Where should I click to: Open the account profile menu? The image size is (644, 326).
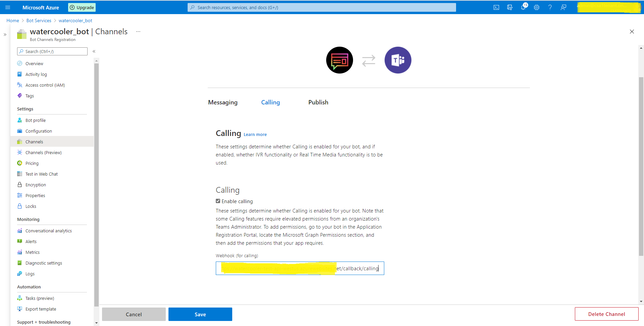pos(608,7)
